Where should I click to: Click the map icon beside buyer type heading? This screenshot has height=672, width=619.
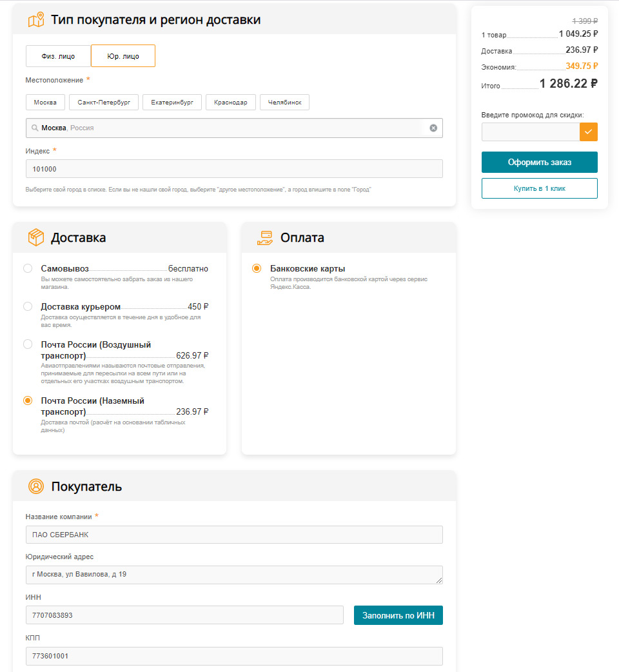tap(36, 20)
